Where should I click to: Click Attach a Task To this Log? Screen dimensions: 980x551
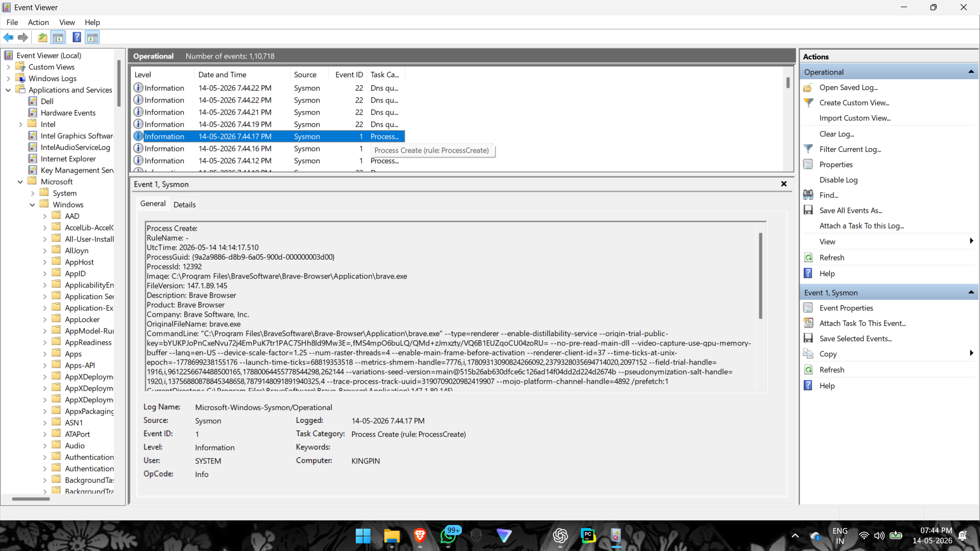coord(862,226)
